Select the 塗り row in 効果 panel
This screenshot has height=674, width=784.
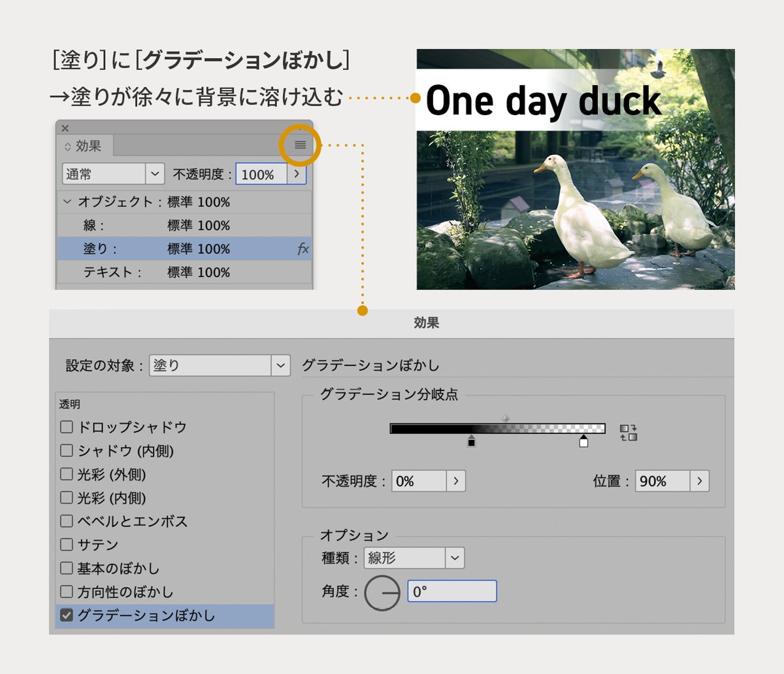click(185, 249)
